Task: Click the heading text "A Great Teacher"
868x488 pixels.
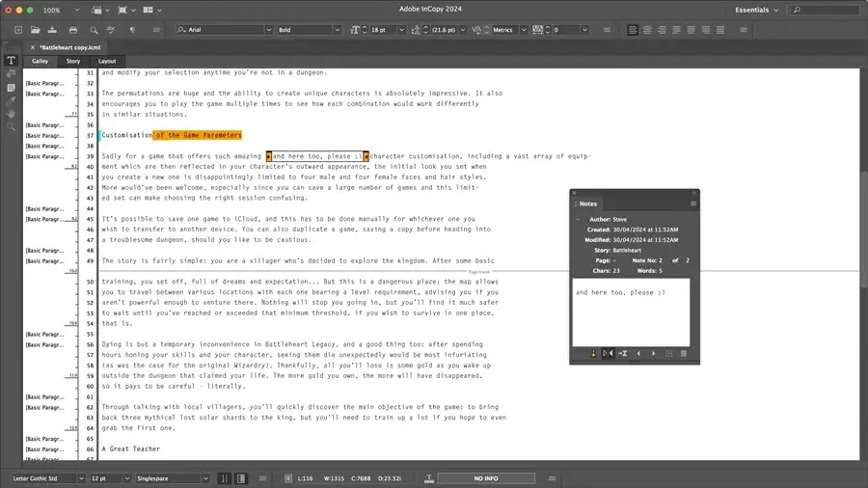Action: tap(130, 448)
